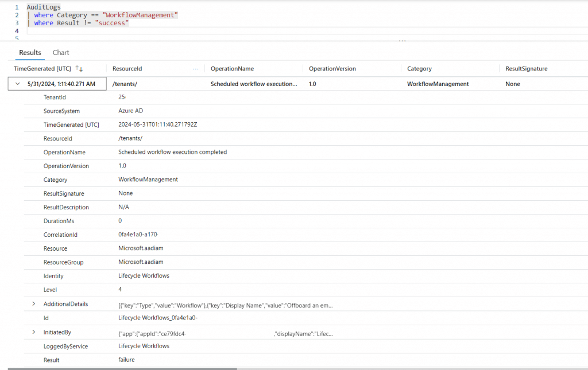Click the 'TenantId' field label
This screenshot has width=588, height=370.
(55, 98)
